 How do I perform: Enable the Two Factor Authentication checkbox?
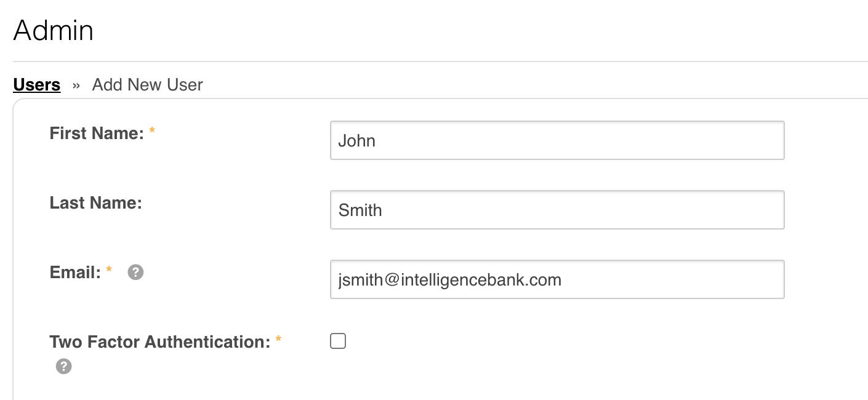point(338,341)
